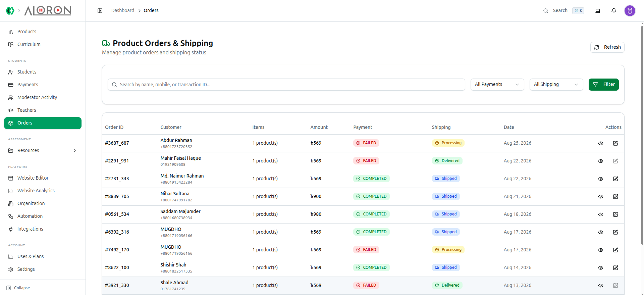Click disabled edit icon for order #2291_931
This screenshot has width=644, height=295.
tap(615, 161)
